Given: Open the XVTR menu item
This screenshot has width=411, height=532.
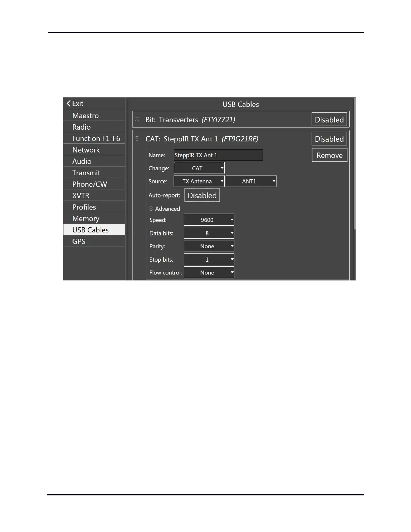Looking at the screenshot, I should pyautogui.click(x=94, y=195).
